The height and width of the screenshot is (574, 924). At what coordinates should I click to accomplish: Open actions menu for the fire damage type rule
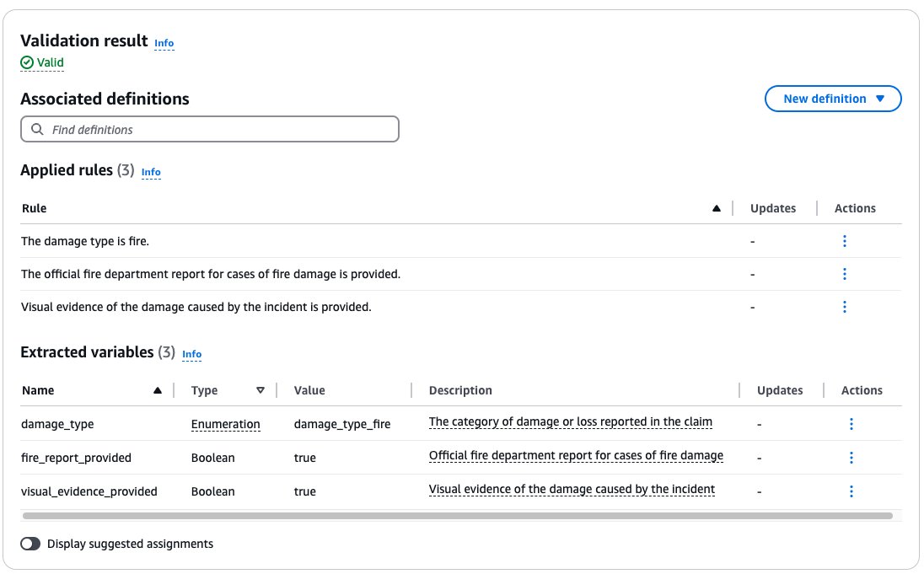pyautogui.click(x=845, y=240)
